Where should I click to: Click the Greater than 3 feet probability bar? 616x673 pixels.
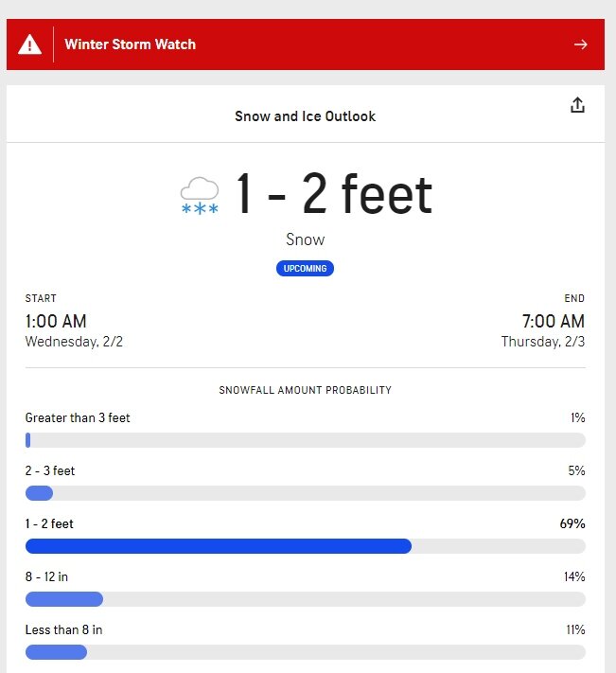coord(306,440)
